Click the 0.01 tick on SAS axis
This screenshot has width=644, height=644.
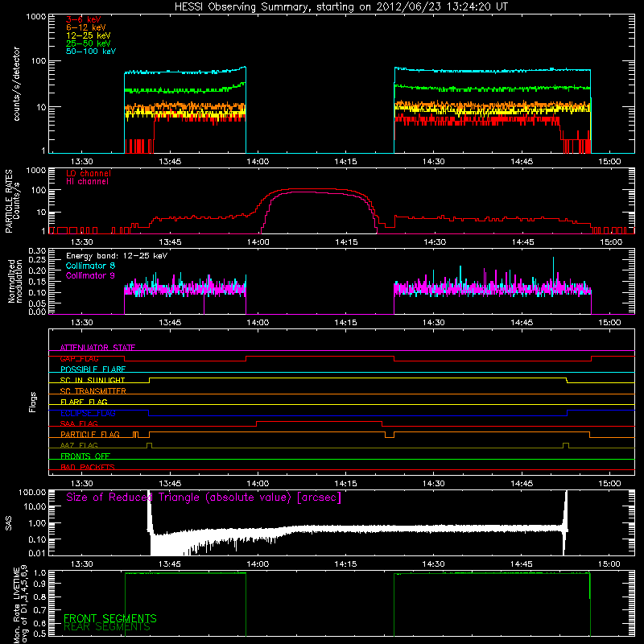point(36,553)
